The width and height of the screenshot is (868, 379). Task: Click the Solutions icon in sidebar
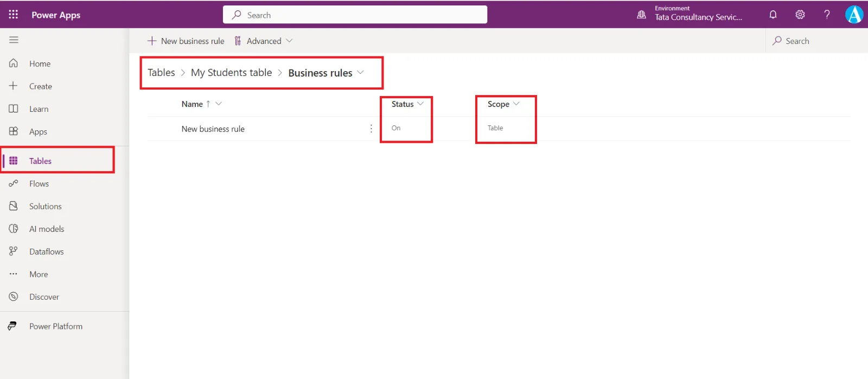pyautogui.click(x=14, y=206)
